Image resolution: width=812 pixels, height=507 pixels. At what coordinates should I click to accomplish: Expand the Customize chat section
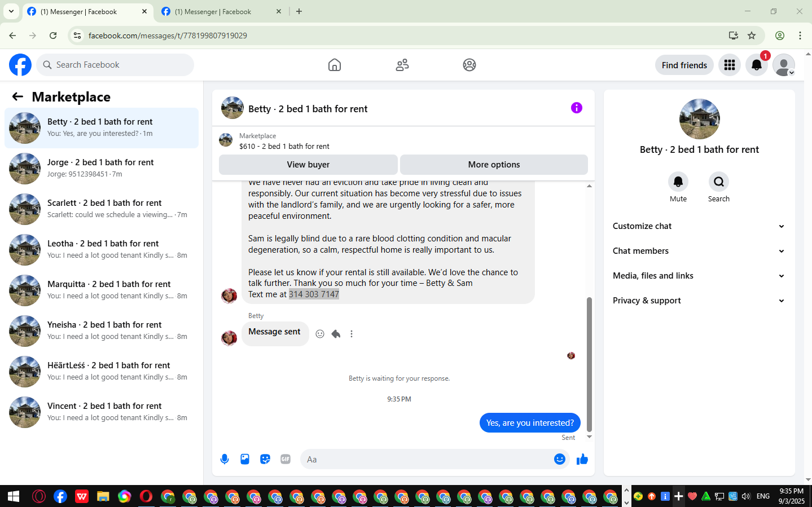tap(699, 226)
